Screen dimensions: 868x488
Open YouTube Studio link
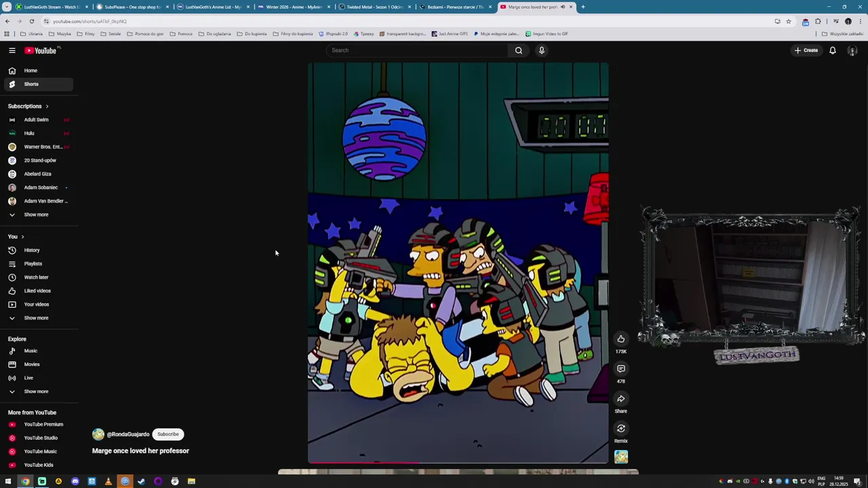39,438
